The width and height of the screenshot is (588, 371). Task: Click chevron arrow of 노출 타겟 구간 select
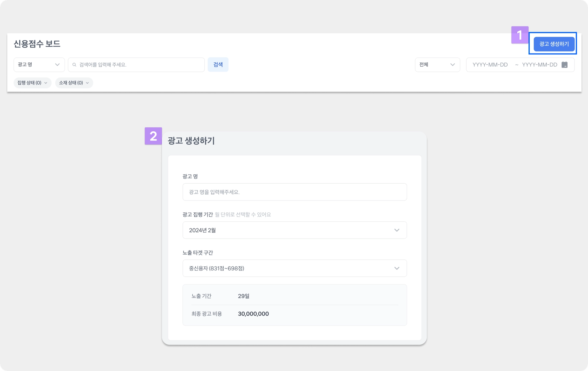pyautogui.click(x=397, y=268)
